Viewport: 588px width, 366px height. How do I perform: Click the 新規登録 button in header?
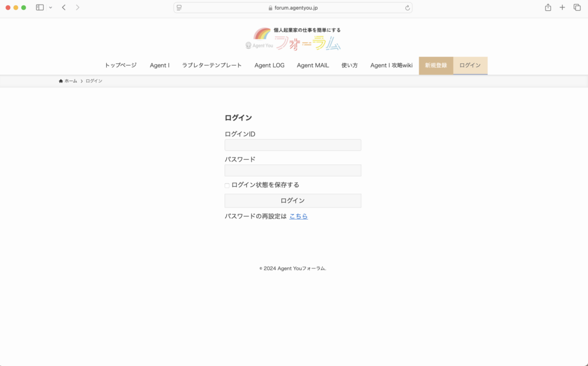click(x=436, y=66)
